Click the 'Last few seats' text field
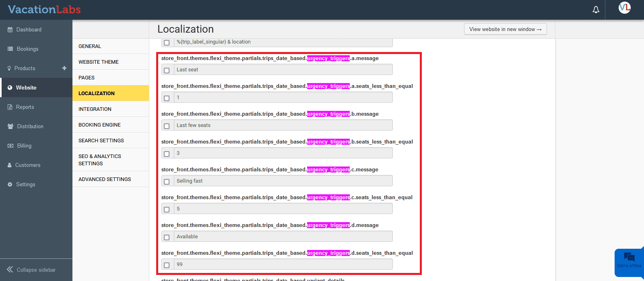 pyautogui.click(x=283, y=125)
